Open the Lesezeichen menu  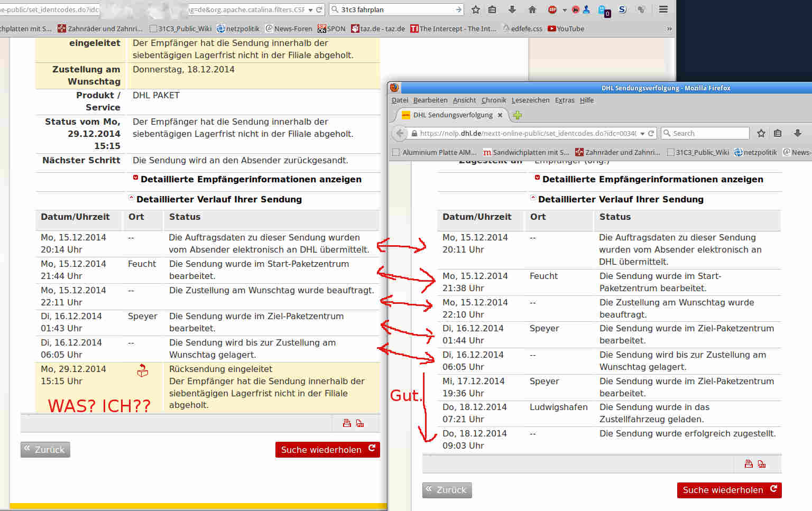pyautogui.click(x=530, y=100)
